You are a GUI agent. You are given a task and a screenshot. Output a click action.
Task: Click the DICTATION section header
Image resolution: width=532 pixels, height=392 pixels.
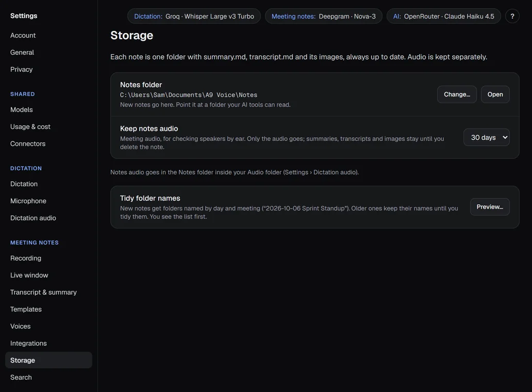(26, 168)
